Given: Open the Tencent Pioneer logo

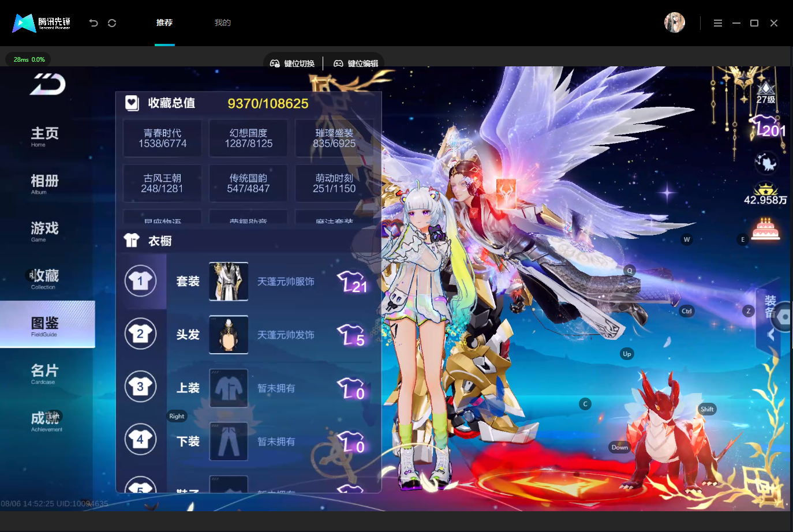Looking at the screenshot, I should tap(42, 23).
